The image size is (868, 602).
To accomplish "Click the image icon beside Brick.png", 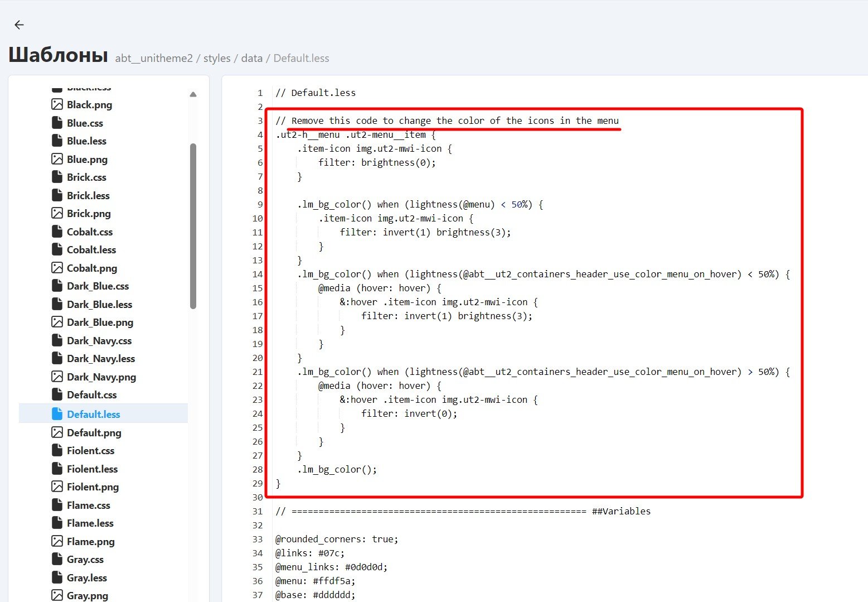I will (x=57, y=213).
